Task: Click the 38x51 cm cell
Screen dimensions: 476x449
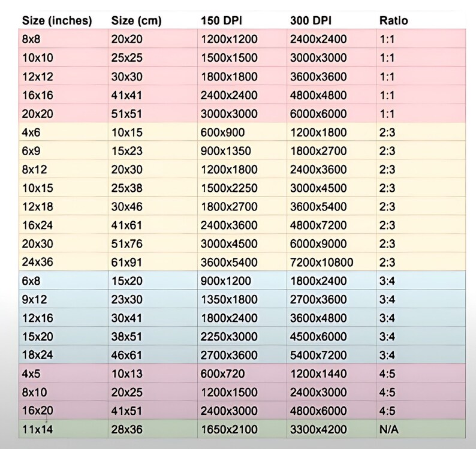Action: pos(153,336)
